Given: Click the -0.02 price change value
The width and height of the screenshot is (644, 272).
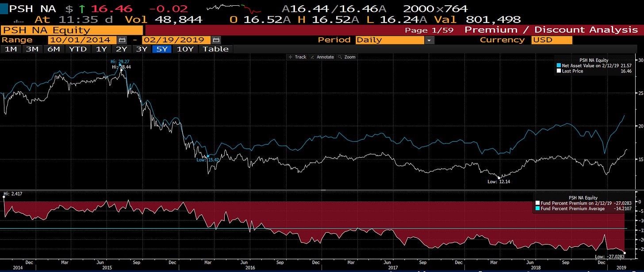Looking at the screenshot, I should tap(169, 8).
